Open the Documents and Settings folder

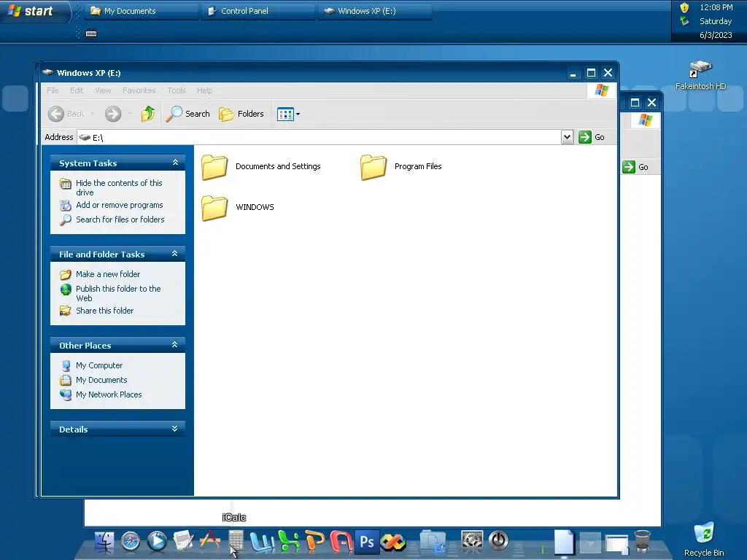pyautogui.click(x=261, y=167)
